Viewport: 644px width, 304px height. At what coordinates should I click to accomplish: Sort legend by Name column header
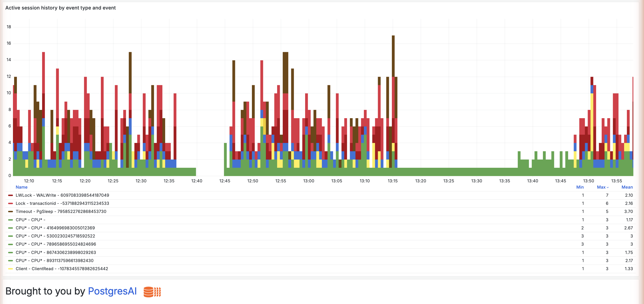pos(22,187)
